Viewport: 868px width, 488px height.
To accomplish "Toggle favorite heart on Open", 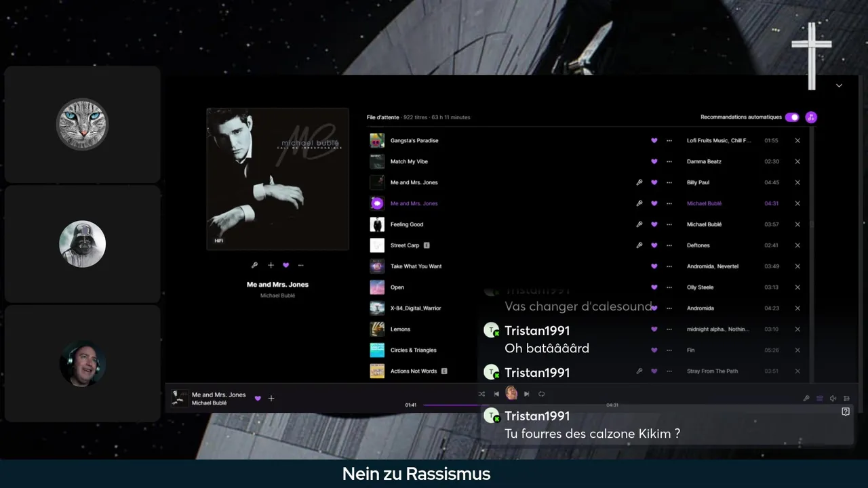I will pos(654,287).
